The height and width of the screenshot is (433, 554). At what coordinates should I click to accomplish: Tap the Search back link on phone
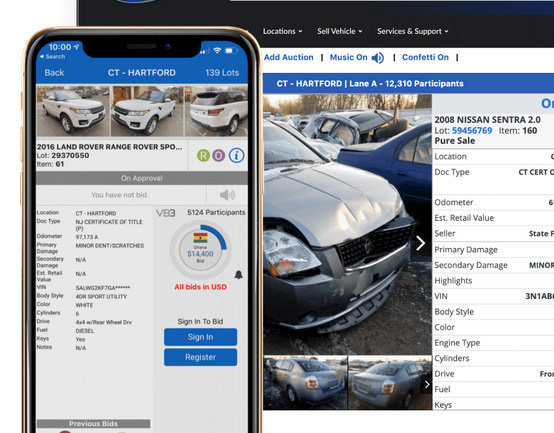coord(52,57)
